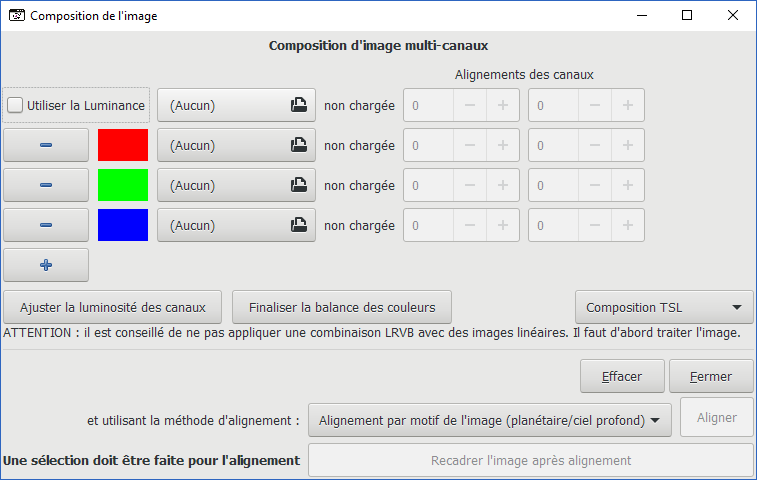Remove the green layer with its minus button
The width and height of the screenshot is (757, 480).
pyautogui.click(x=46, y=185)
